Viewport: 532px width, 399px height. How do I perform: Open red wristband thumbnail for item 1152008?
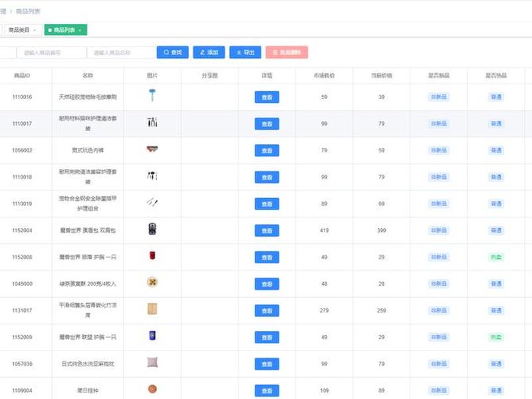point(152,255)
